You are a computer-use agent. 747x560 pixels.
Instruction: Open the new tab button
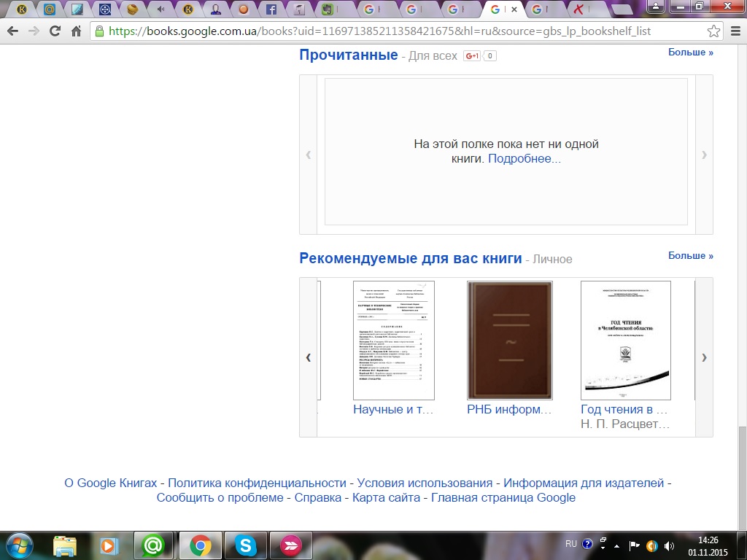pyautogui.click(x=621, y=9)
